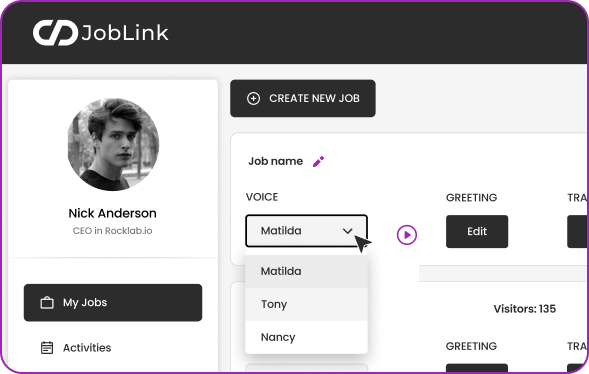Click the chevron arrow in the Voice dropdown

pos(347,231)
